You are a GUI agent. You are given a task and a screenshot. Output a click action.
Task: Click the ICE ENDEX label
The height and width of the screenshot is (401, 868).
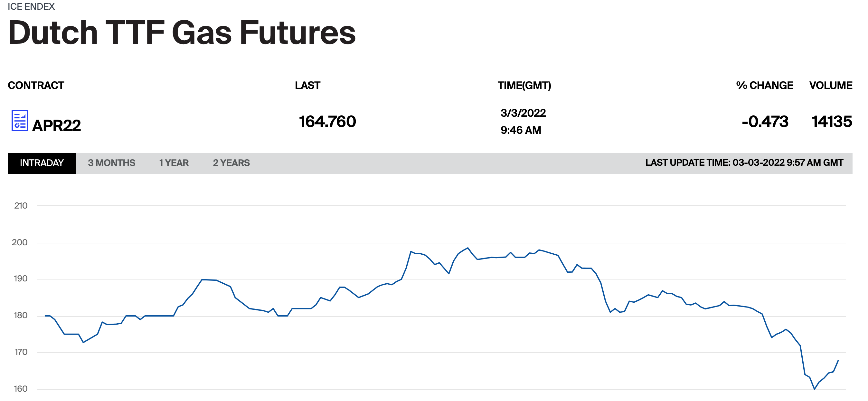[x=31, y=6]
